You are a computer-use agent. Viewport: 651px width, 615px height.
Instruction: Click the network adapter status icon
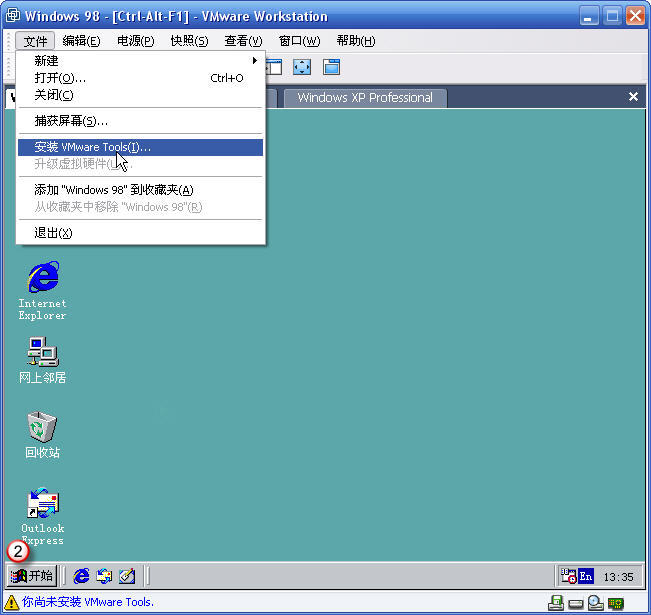(616, 603)
